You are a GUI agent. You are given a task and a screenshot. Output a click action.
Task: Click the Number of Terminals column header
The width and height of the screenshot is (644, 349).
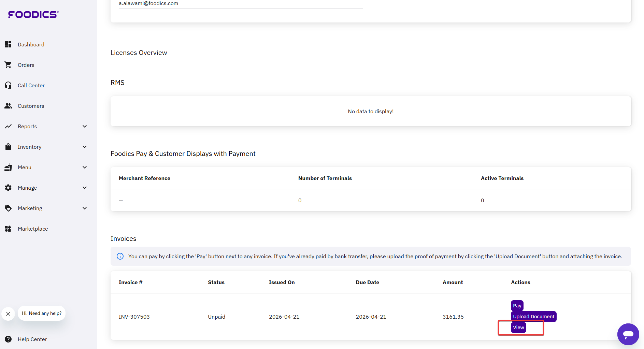coord(325,178)
